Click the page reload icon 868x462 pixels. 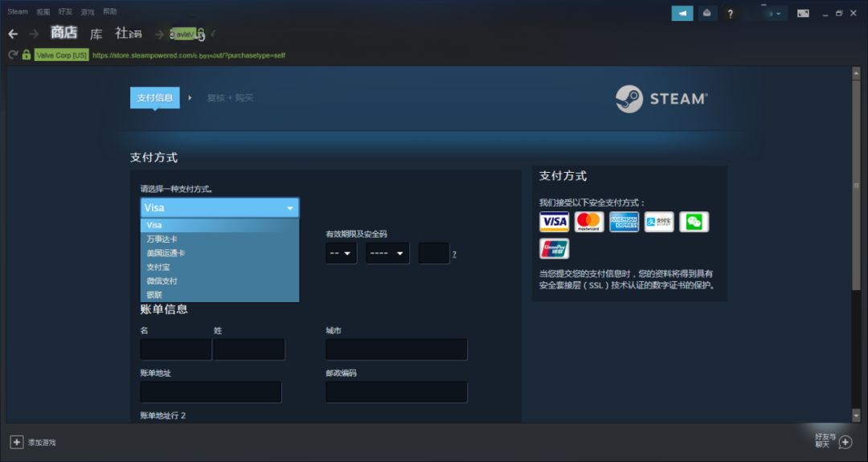point(13,55)
